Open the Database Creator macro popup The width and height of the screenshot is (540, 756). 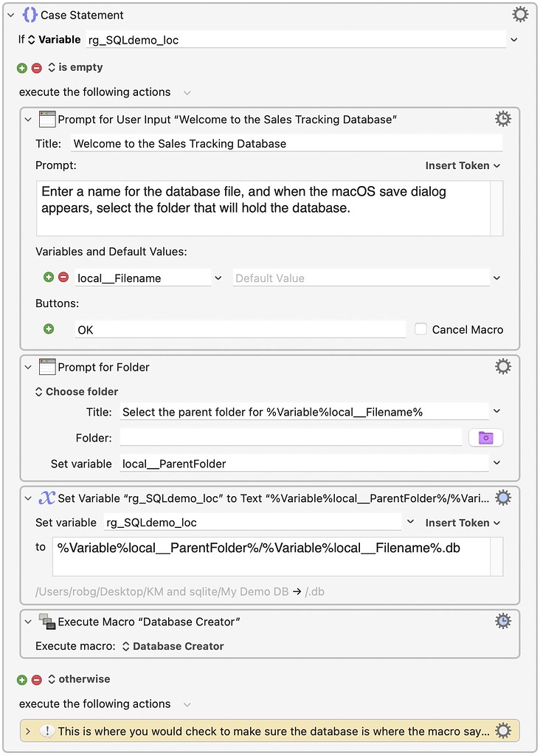click(x=173, y=646)
